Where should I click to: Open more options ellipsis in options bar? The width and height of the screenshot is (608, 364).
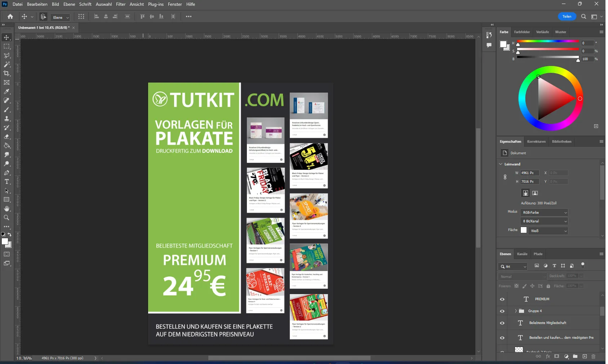coord(188,17)
